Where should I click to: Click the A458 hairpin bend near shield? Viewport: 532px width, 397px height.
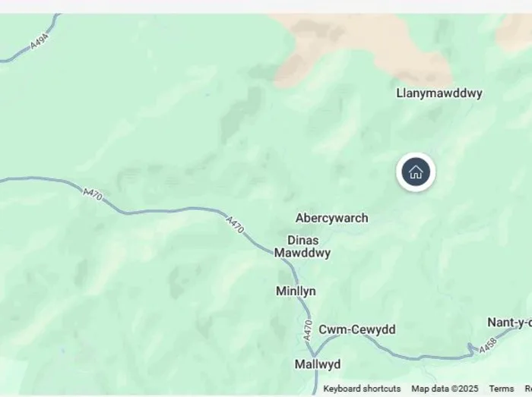470,348
